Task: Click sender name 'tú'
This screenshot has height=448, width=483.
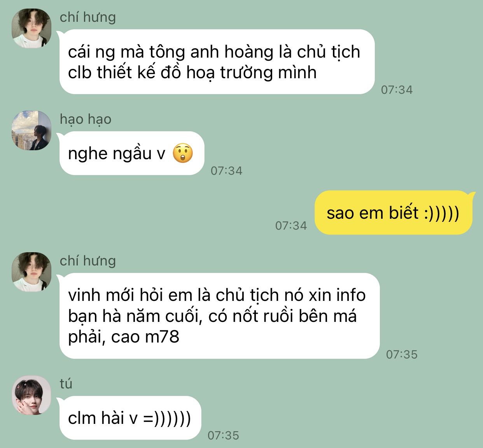Action: (66, 384)
